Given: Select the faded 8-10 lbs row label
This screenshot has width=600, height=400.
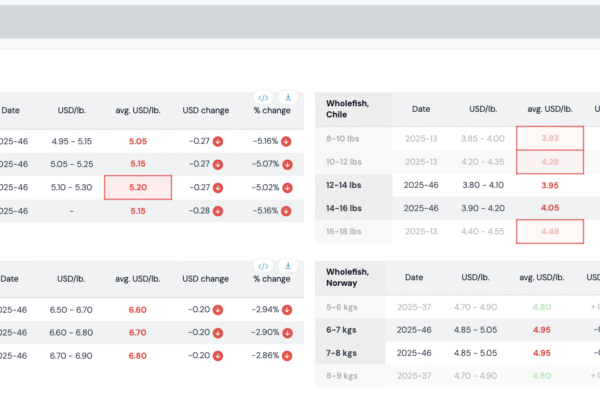Looking at the screenshot, I should (x=342, y=139).
